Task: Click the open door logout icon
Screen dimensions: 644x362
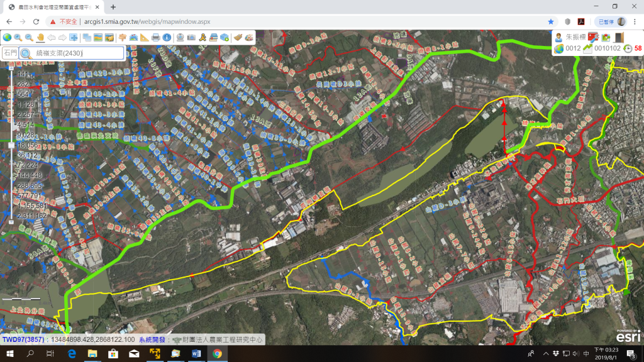Action: (x=619, y=37)
